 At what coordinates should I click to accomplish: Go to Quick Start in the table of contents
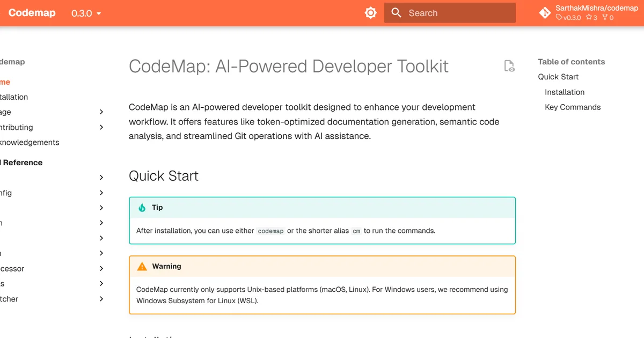tap(558, 77)
